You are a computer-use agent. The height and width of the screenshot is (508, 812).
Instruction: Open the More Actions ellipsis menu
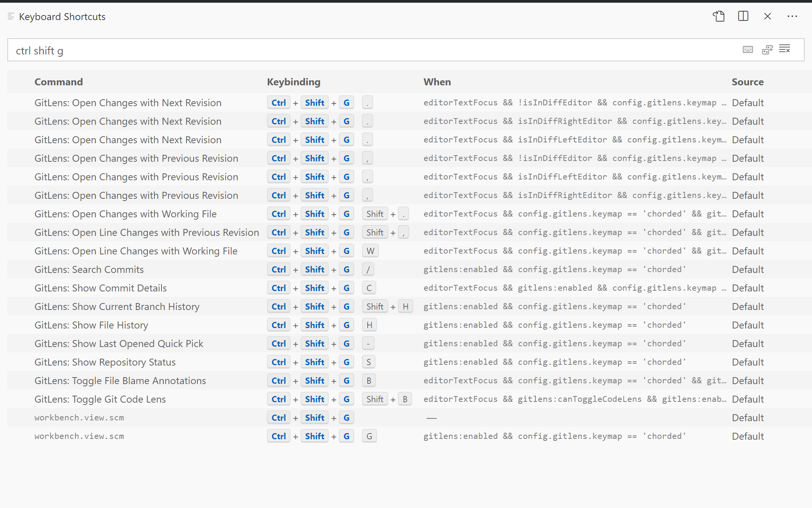pyautogui.click(x=792, y=16)
